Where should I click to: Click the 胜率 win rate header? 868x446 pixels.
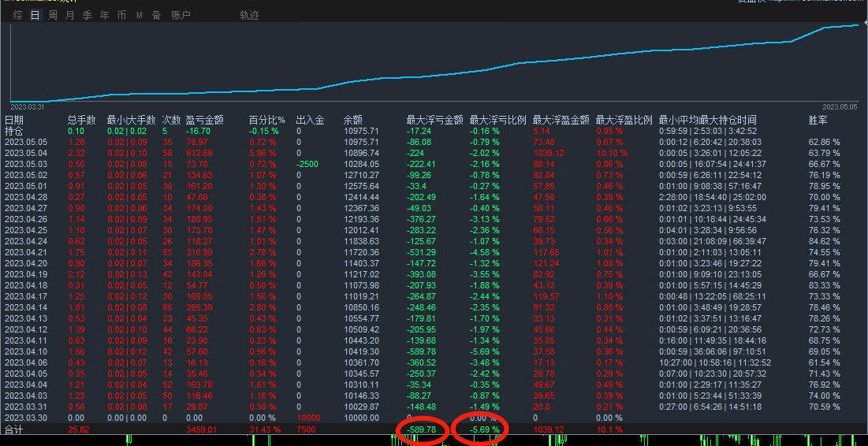[818, 121]
